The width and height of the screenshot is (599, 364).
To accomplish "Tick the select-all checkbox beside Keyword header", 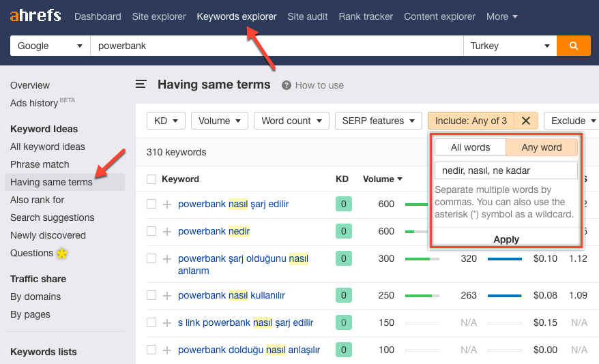I will pos(151,179).
